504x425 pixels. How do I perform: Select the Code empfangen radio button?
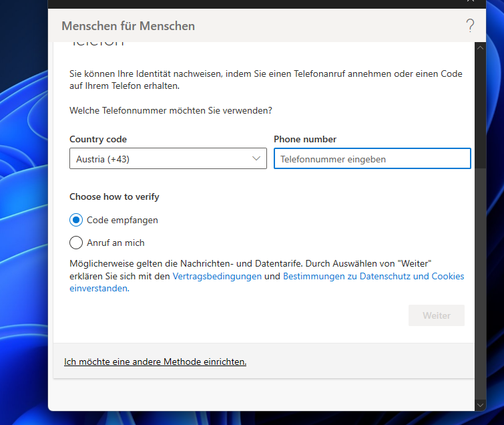76,220
